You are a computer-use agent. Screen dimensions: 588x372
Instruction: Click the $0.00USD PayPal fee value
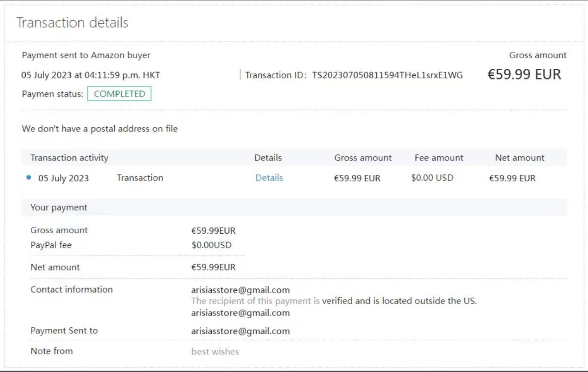coord(211,245)
